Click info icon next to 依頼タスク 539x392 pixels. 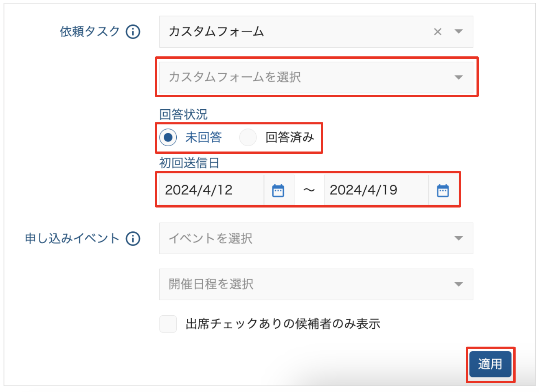click(x=133, y=31)
